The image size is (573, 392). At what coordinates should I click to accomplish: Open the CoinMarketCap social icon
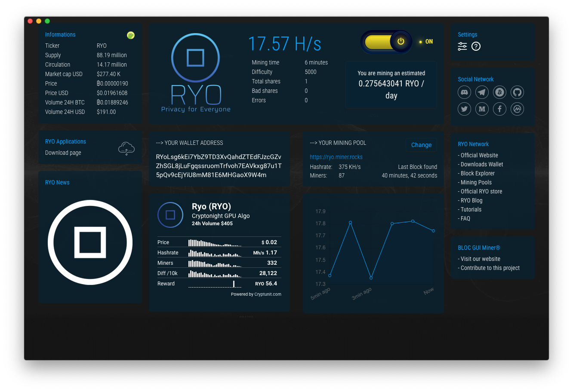517,109
